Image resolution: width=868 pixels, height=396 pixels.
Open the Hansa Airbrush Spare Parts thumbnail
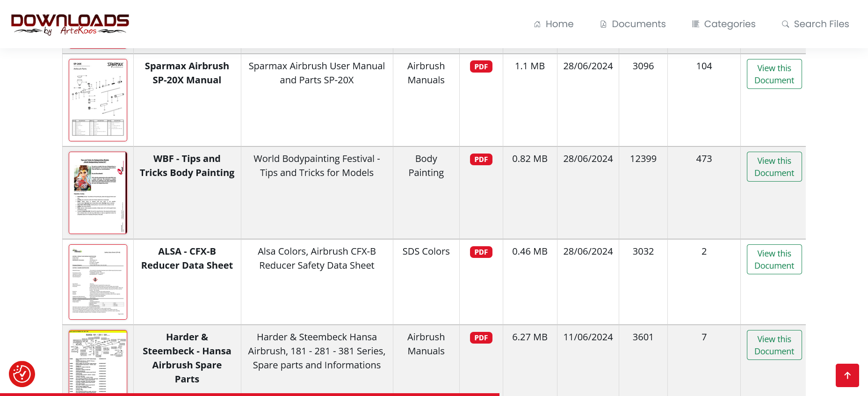tap(98, 362)
